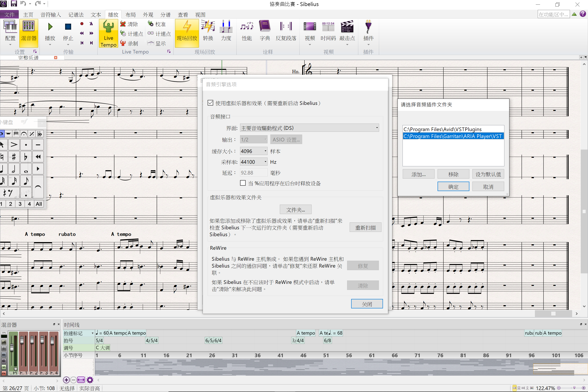This screenshot has width=588, height=392.
Task: Click the Video (视频) filmstrip icon
Action: click(x=309, y=26)
